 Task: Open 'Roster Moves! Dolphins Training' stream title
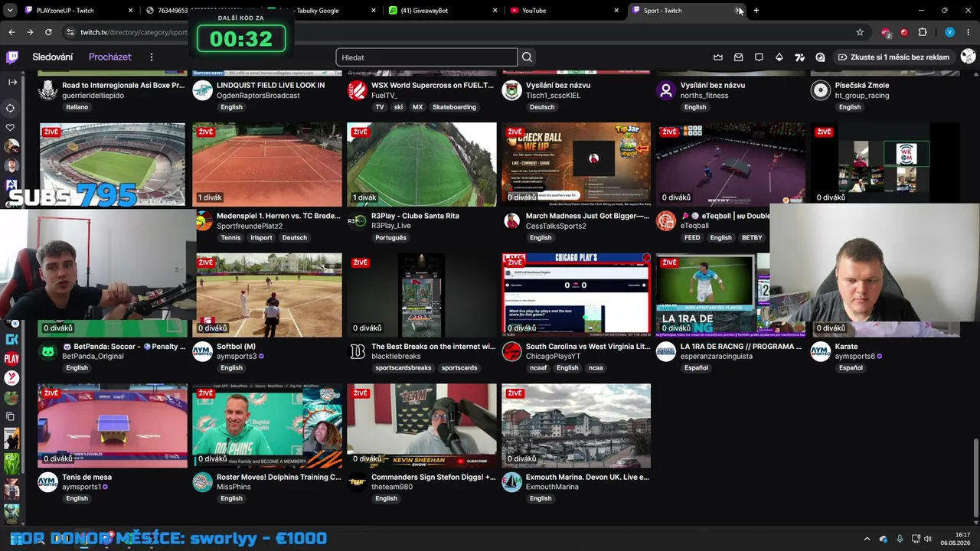tap(279, 477)
